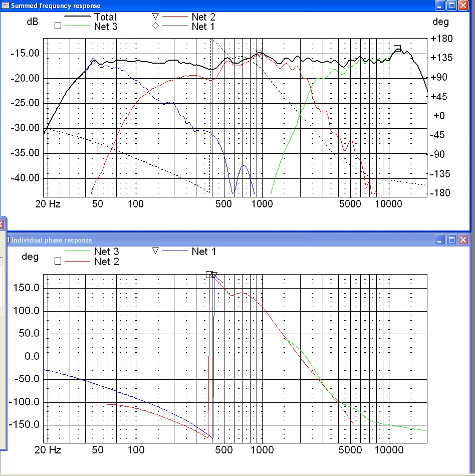The height and width of the screenshot is (476, 475).
Task: Click the red Net 2 line sample in frequency legend
Action: click(x=175, y=16)
